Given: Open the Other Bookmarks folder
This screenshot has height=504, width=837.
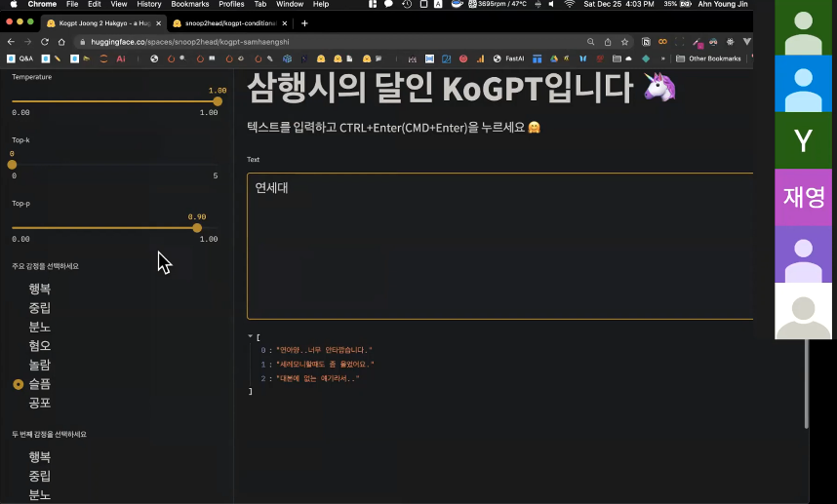Looking at the screenshot, I should pyautogui.click(x=708, y=58).
